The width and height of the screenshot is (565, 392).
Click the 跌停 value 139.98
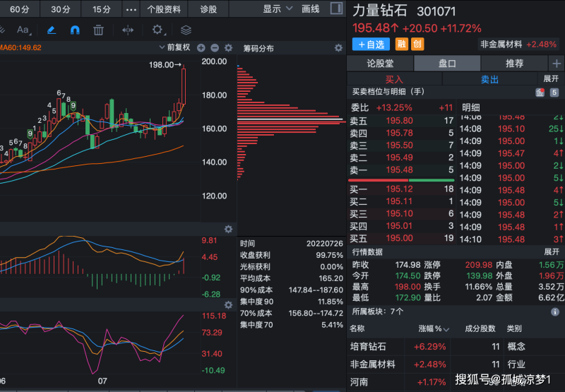[x=479, y=275]
